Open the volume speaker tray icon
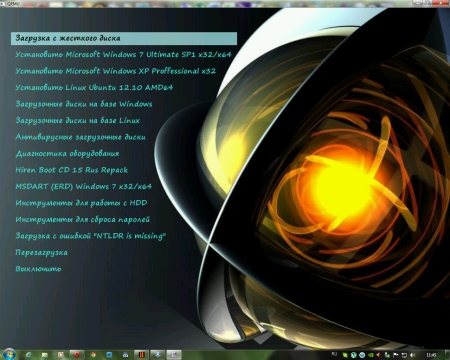450x360 pixels. coord(413,355)
